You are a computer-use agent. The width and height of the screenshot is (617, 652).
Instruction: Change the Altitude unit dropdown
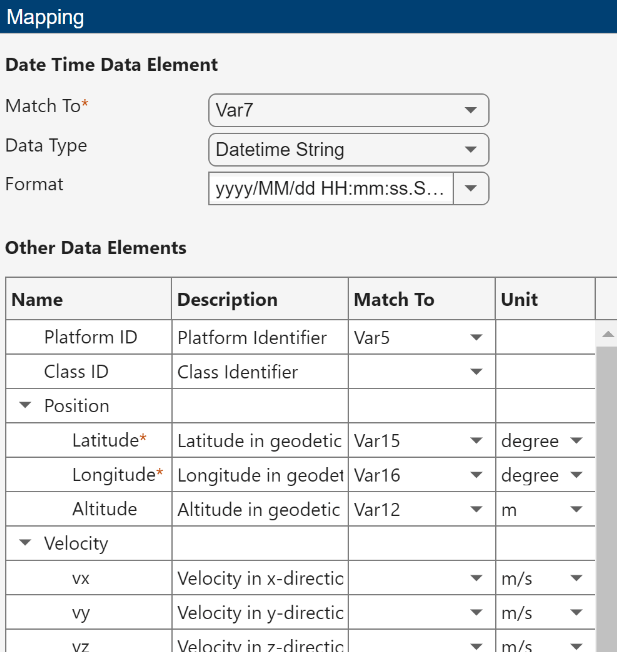point(575,510)
